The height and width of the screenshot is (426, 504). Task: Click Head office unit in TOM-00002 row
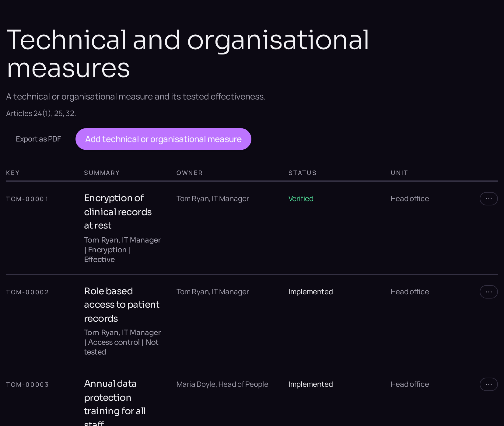[410, 292]
